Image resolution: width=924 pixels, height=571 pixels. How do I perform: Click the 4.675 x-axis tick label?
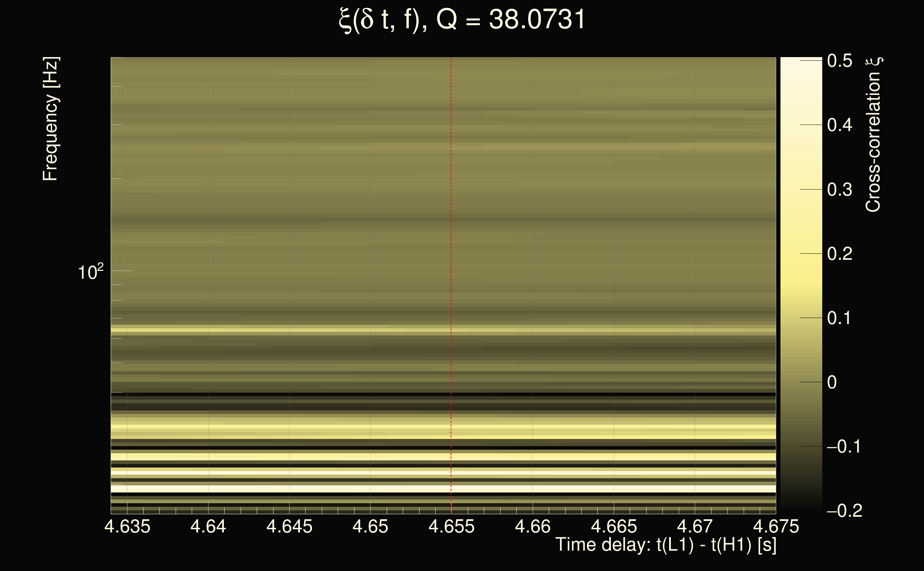[x=776, y=526]
